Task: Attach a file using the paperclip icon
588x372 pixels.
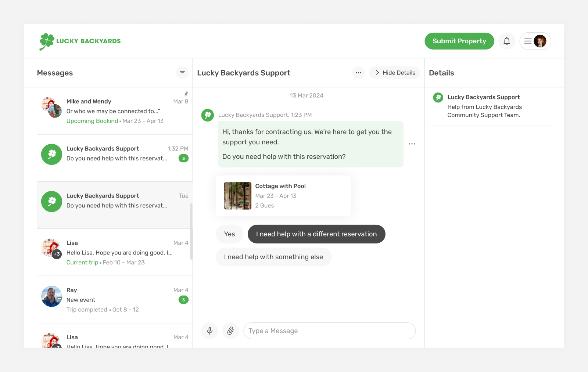Action: (x=231, y=331)
